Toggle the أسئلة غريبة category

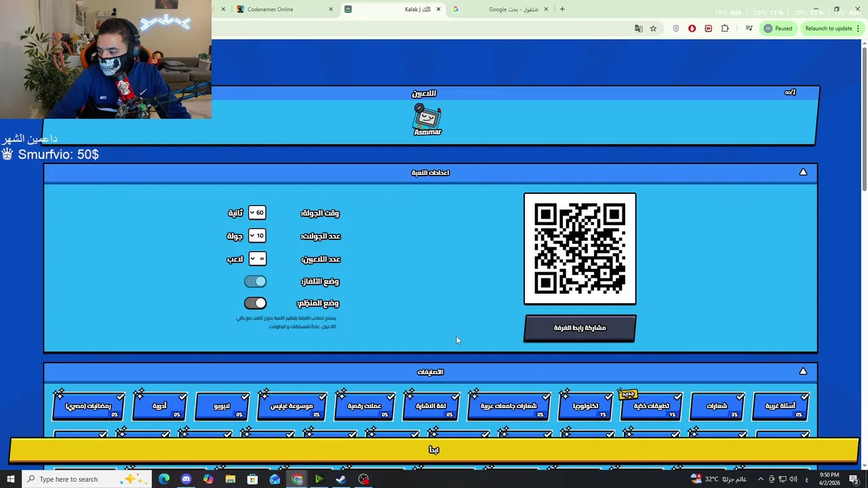(781, 406)
